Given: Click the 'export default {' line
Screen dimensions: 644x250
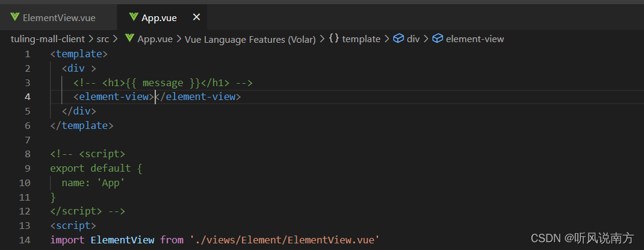Looking at the screenshot, I should [96, 169].
